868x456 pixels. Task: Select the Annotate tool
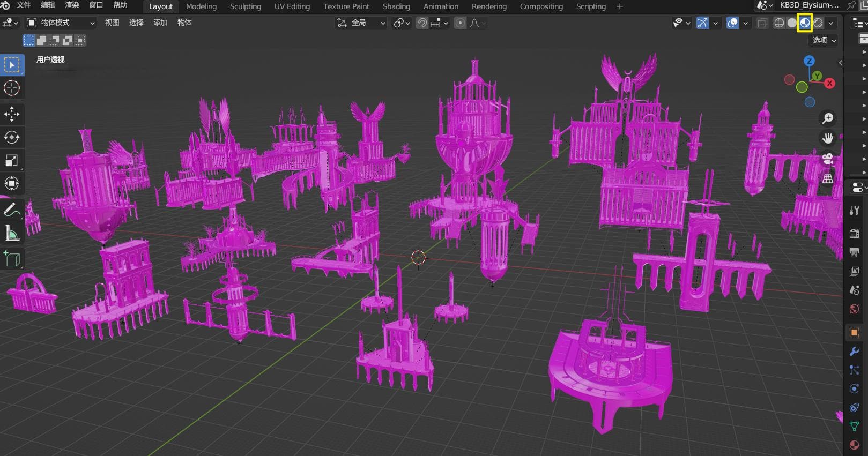coord(12,210)
